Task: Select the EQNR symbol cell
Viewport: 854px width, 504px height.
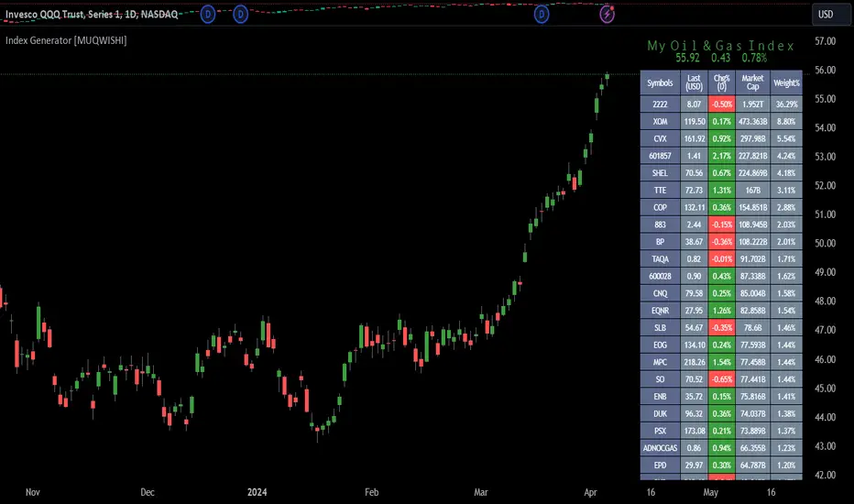Action: pos(660,311)
